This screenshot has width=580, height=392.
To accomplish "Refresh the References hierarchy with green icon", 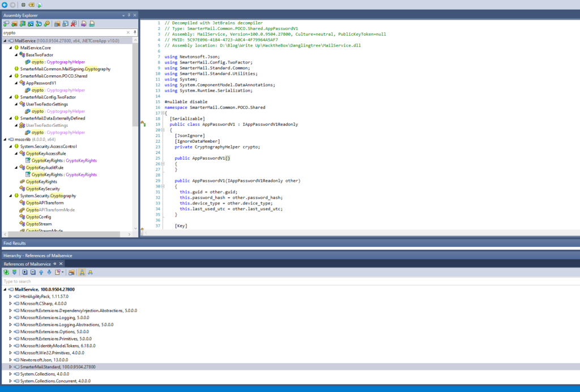I will click(x=6, y=272).
